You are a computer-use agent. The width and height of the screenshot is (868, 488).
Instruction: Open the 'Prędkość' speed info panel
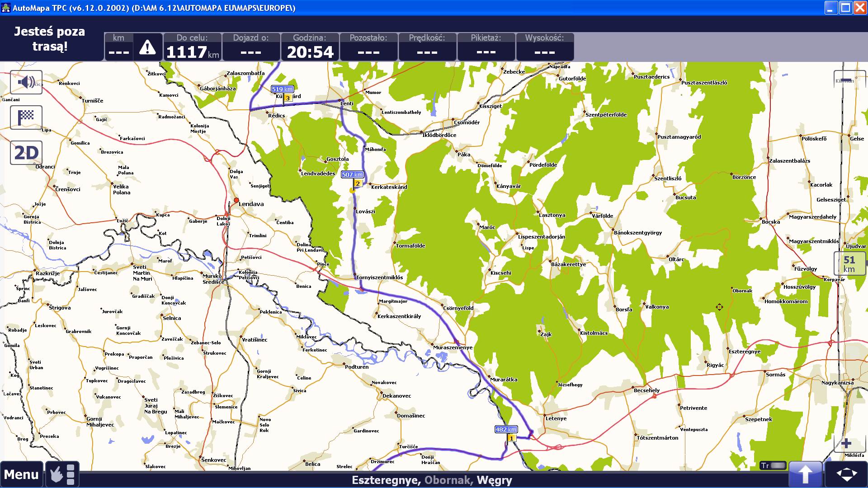(427, 47)
